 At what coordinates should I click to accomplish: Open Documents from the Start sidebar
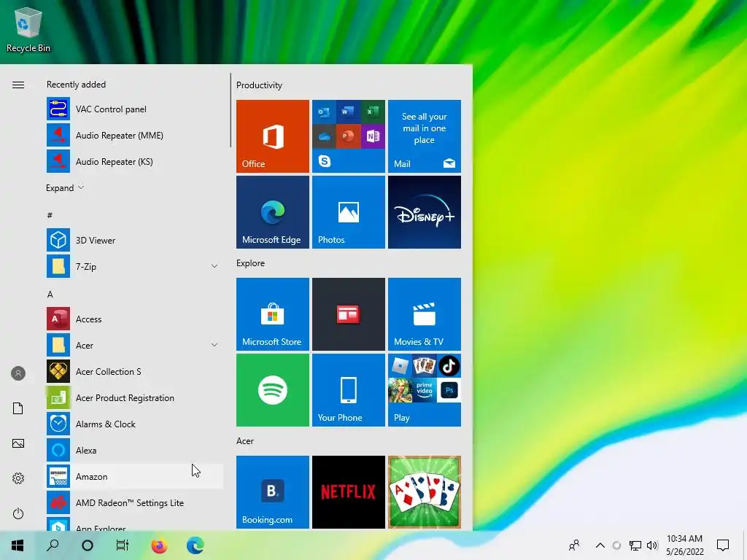(x=18, y=408)
